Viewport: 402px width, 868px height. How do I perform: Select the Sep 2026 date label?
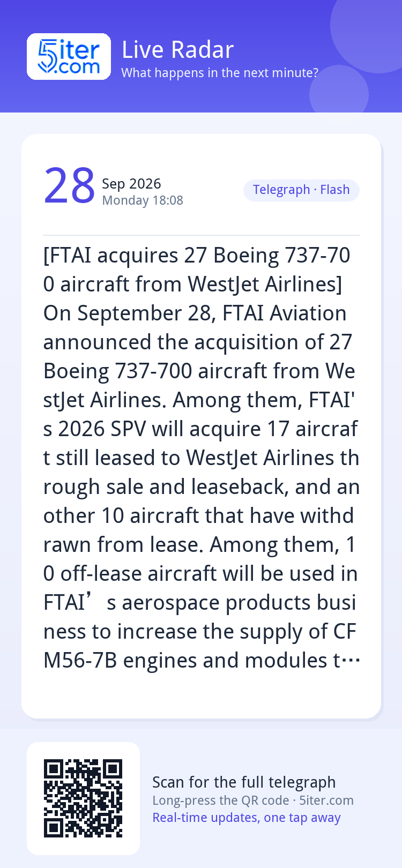point(131,184)
